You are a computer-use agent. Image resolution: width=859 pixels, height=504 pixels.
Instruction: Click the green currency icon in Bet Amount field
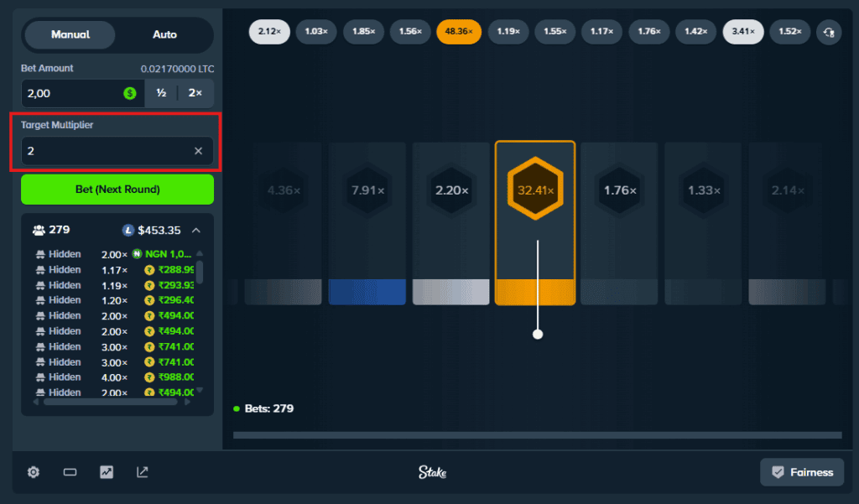coord(128,93)
